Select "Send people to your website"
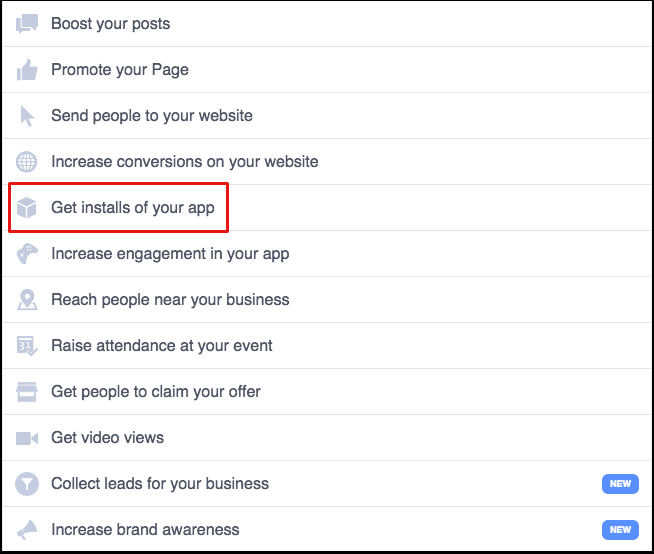Screen dimensions: 654x554 pos(152,116)
